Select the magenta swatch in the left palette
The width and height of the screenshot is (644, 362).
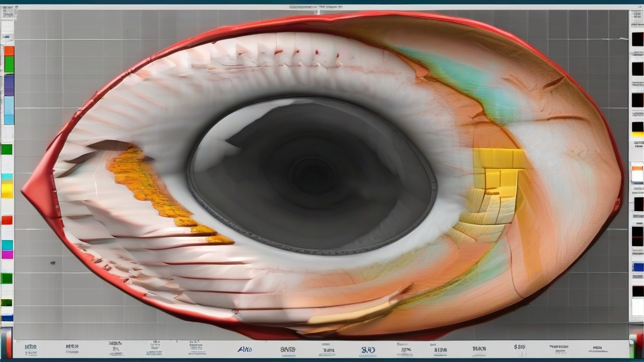click(7, 255)
